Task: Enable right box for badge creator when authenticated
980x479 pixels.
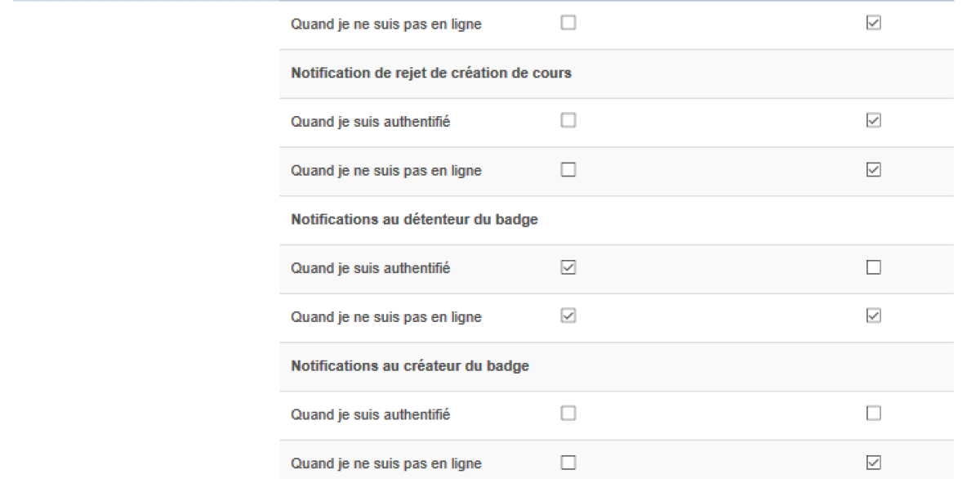Action: tap(873, 414)
